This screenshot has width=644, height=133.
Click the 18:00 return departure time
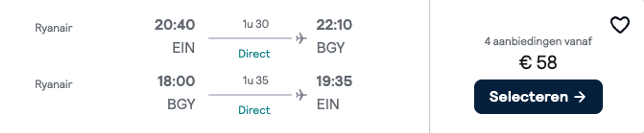coord(176,81)
